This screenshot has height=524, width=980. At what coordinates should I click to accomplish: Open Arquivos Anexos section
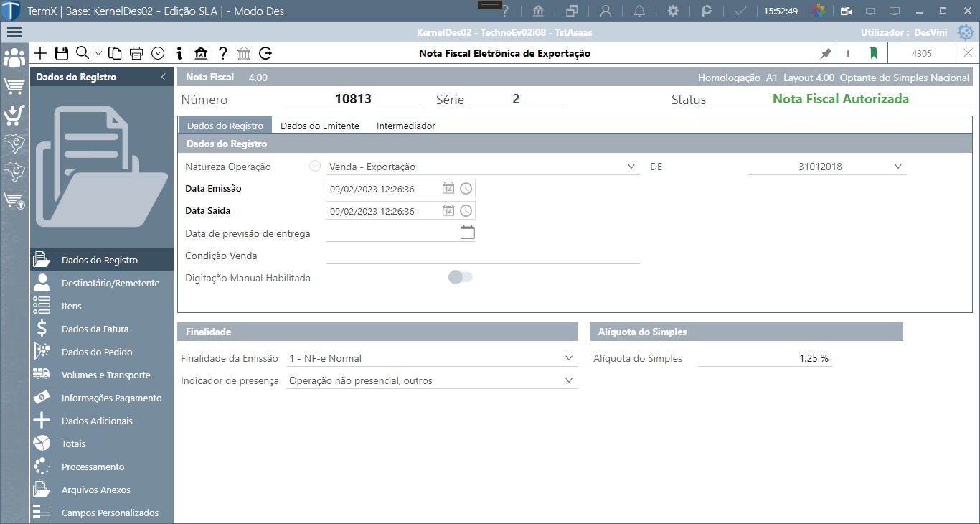click(x=102, y=490)
